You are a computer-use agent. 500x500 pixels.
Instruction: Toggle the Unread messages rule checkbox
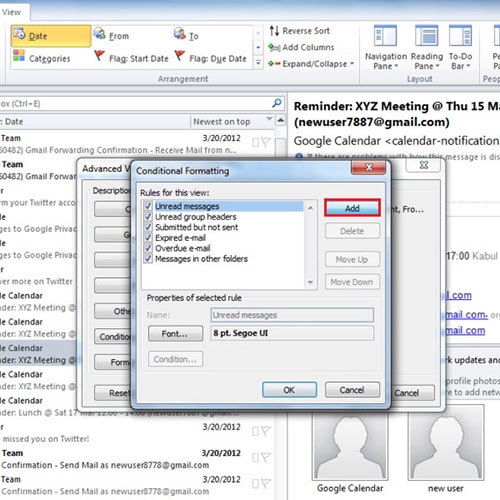(x=148, y=206)
